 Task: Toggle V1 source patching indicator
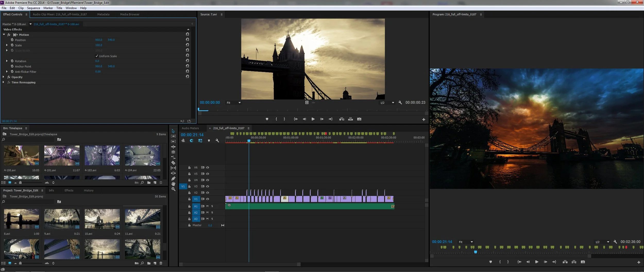(x=183, y=186)
